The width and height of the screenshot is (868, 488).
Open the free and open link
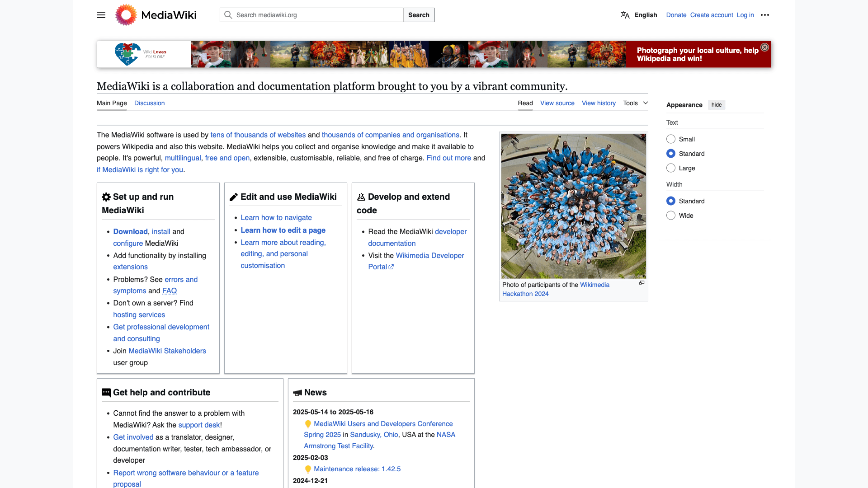click(227, 158)
